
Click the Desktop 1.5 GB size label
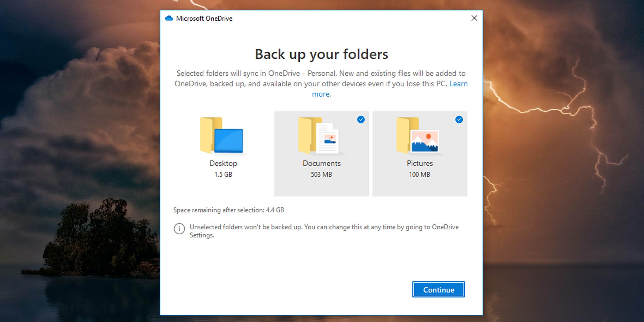[223, 174]
